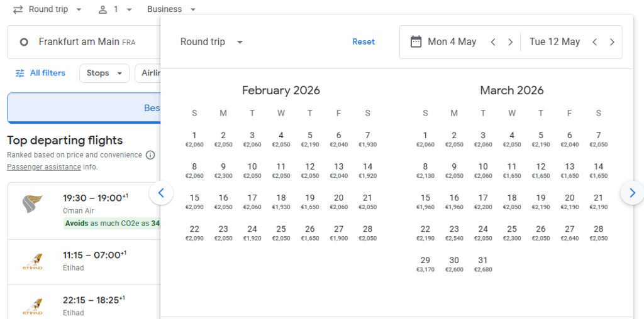Click the Top departing flights heading

[65, 140]
